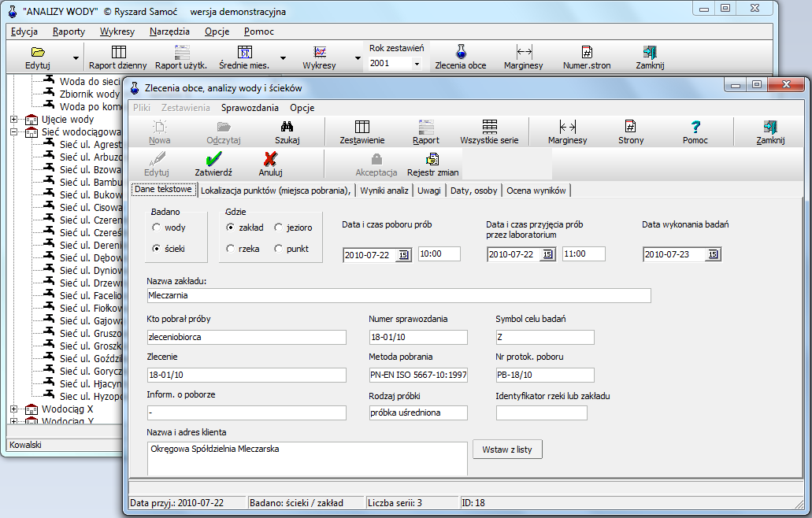
Task: Click the Raport icon in Zlecenia obce window
Action: point(425,127)
